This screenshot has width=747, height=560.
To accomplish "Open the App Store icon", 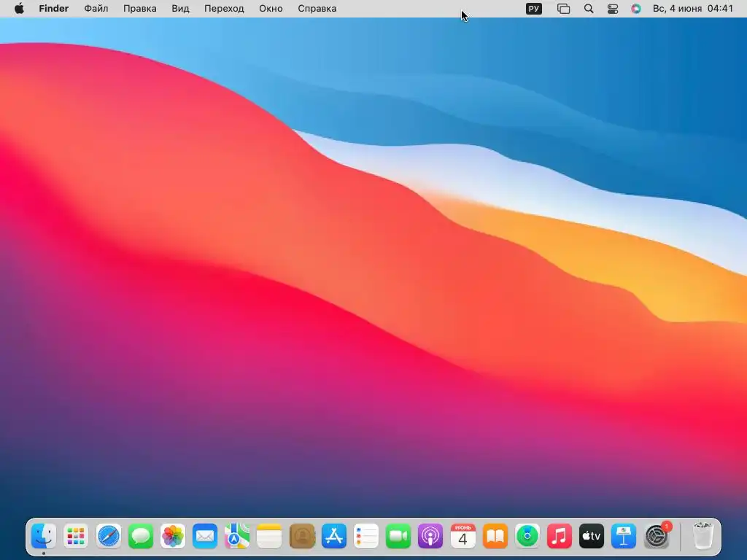I will tap(334, 536).
